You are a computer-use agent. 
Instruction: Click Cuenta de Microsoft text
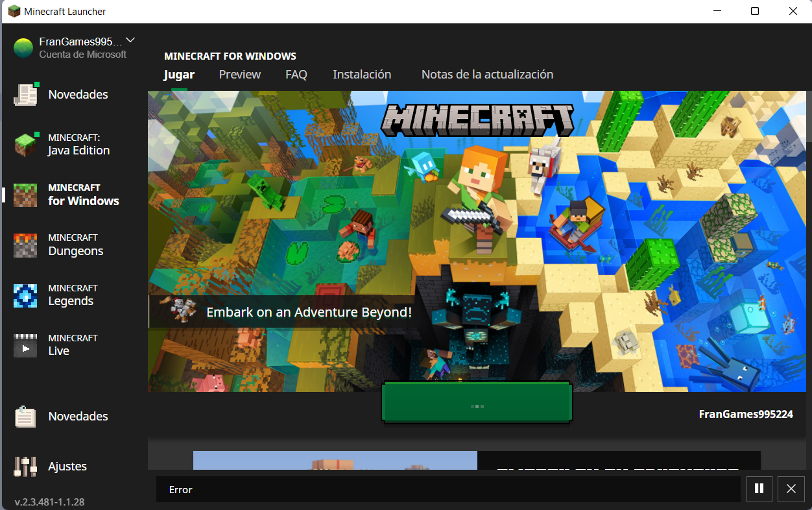pyautogui.click(x=83, y=55)
